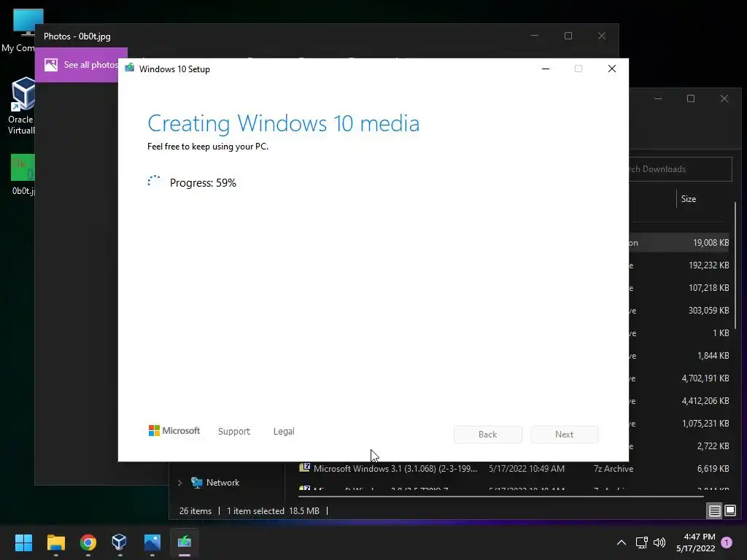Open File Explorer from the taskbar

click(x=55, y=542)
